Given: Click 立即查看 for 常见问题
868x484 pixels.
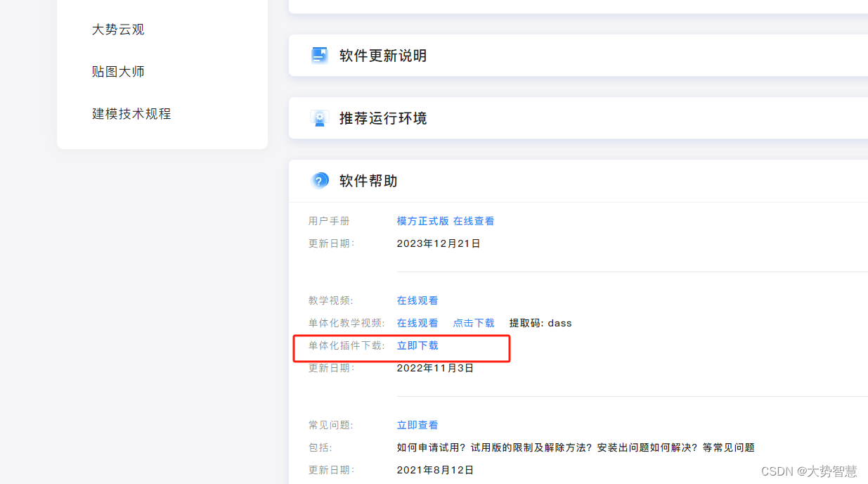Looking at the screenshot, I should (417, 425).
